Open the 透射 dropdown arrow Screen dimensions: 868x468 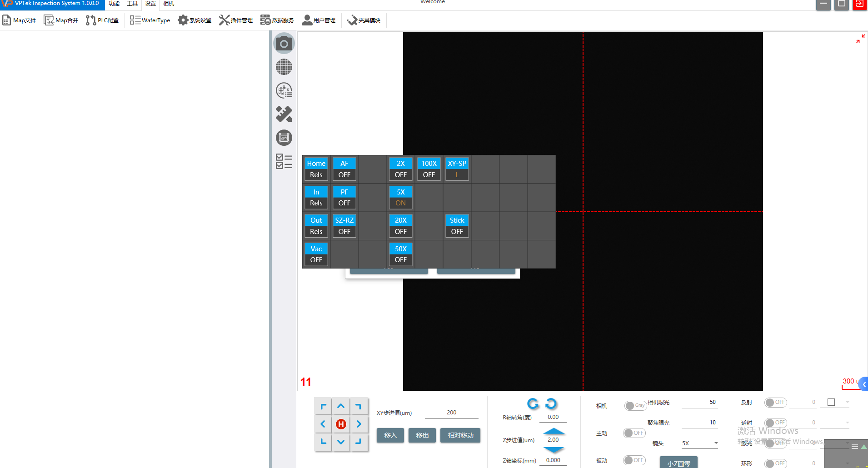[848, 423]
